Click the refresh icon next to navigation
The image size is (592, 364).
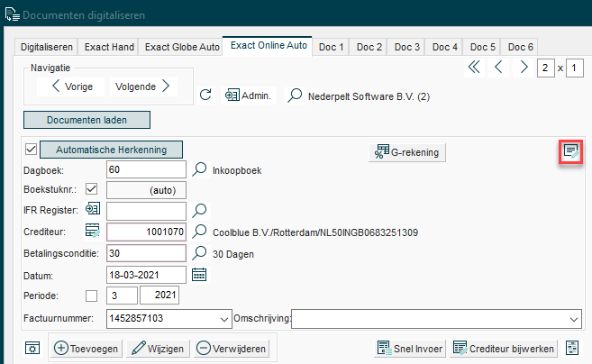(x=205, y=95)
